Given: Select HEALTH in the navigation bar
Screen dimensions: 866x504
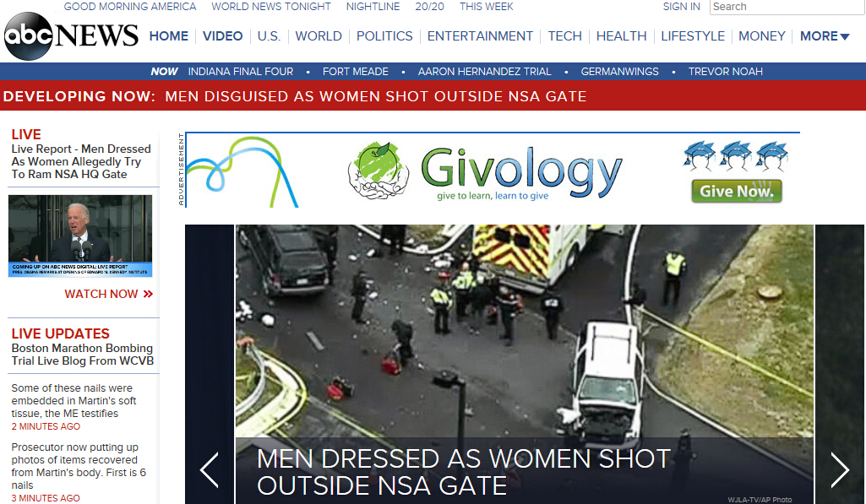Looking at the screenshot, I should 621,36.
